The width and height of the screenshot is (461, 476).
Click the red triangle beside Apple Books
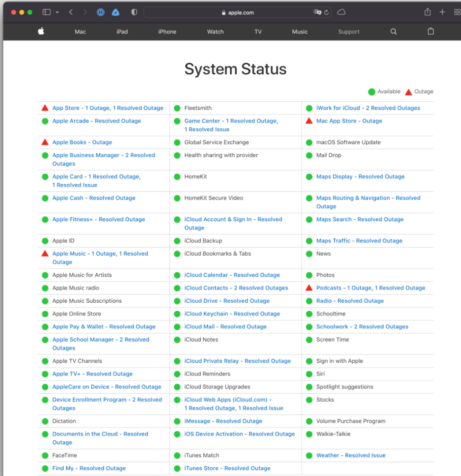coord(45,142)
